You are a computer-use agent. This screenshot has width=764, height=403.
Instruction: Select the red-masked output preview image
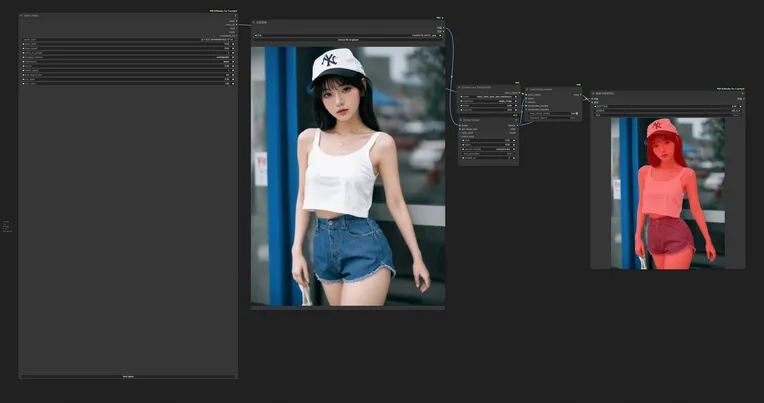(667, 192)
